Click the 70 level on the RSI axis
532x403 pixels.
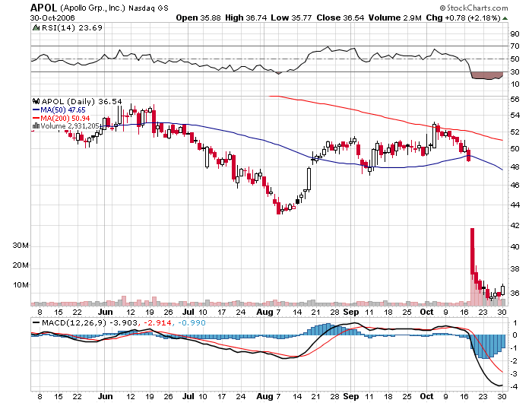click(x=515, y=46)
